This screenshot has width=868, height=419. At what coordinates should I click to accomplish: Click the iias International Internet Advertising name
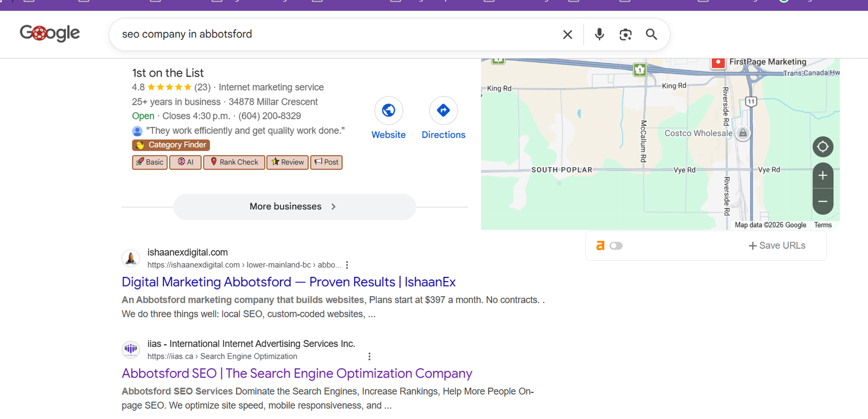pyautogui.click(x=251, y=344)
